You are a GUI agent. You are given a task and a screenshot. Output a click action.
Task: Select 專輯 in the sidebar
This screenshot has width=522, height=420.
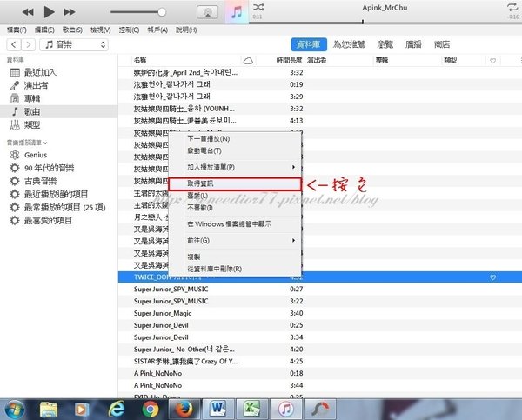point(58,98)
